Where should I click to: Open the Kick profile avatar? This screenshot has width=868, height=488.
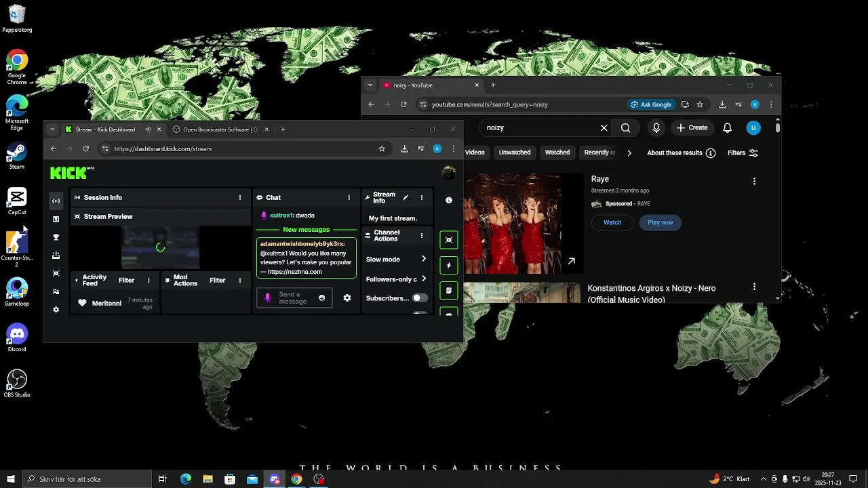pyautogui.click(x=448, y=173)
